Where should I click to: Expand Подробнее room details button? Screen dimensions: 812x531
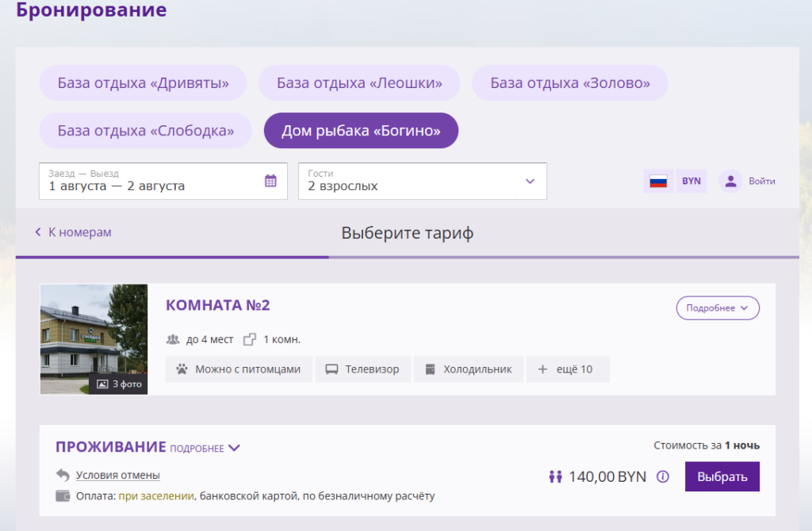pyautogui.click(x=718, y=308)
